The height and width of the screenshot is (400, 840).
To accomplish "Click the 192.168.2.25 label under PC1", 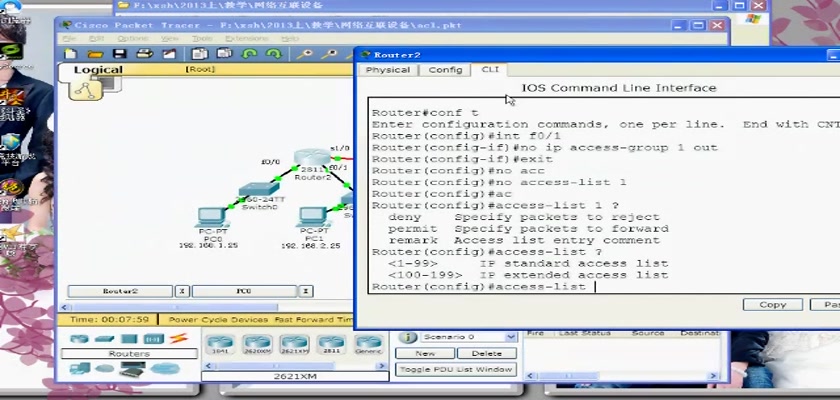I will point(311,246).
